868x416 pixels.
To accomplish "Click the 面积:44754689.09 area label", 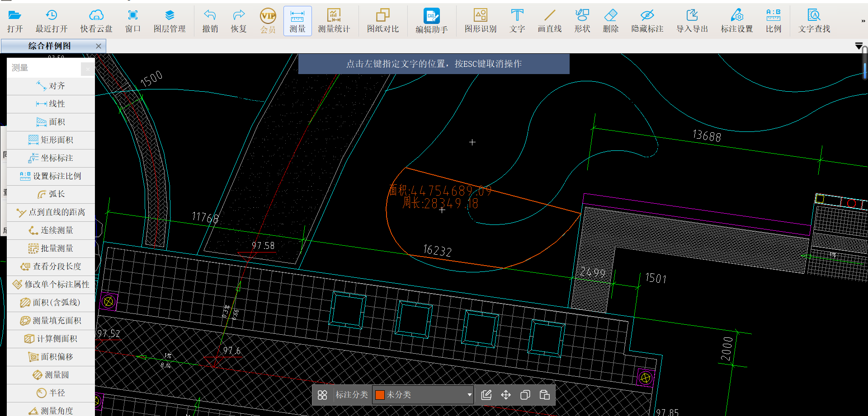I will [x=440, y=191].
